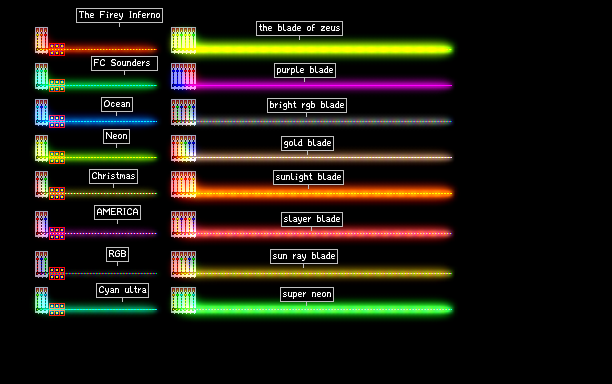
Task: Click the 'AMERICA' sign label
Action: 117,212
